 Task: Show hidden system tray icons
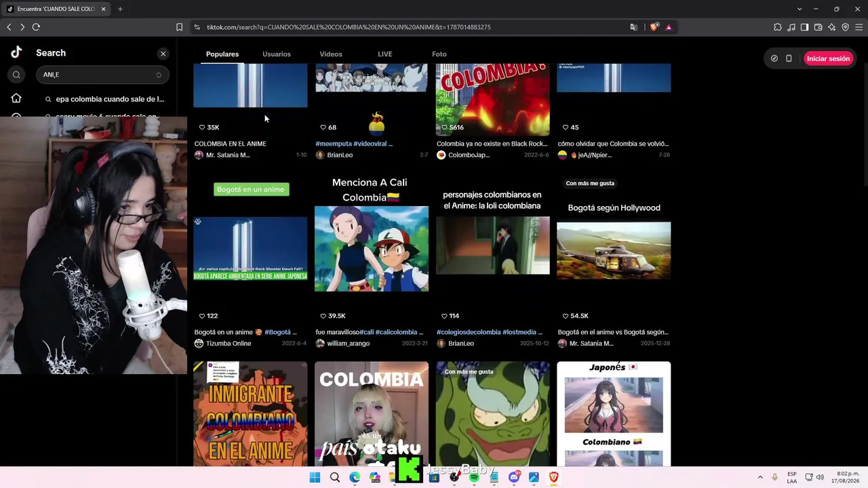click(760, 478)
